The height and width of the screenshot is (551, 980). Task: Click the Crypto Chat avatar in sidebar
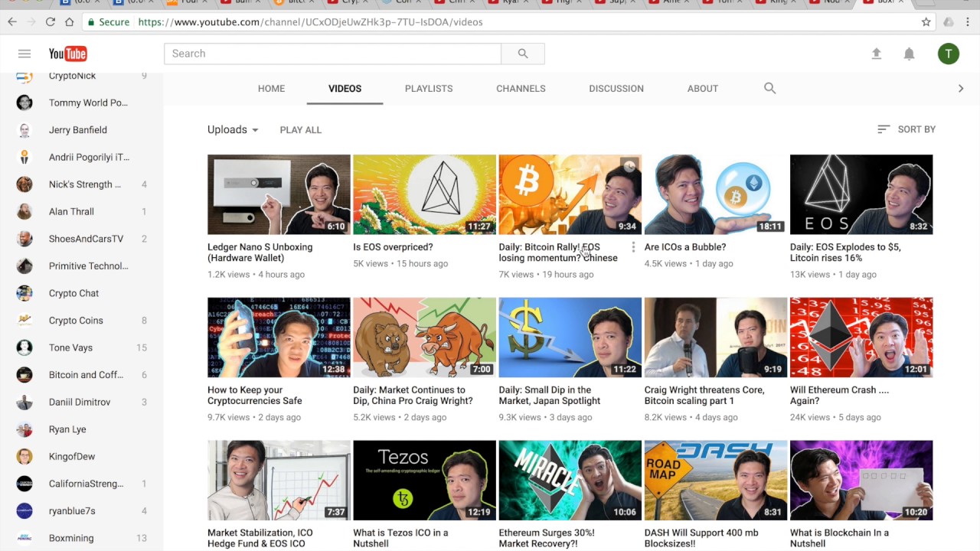coord(24,293)
